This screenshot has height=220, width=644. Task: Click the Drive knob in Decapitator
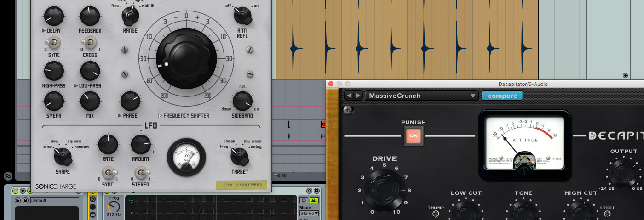click(384, 189)
